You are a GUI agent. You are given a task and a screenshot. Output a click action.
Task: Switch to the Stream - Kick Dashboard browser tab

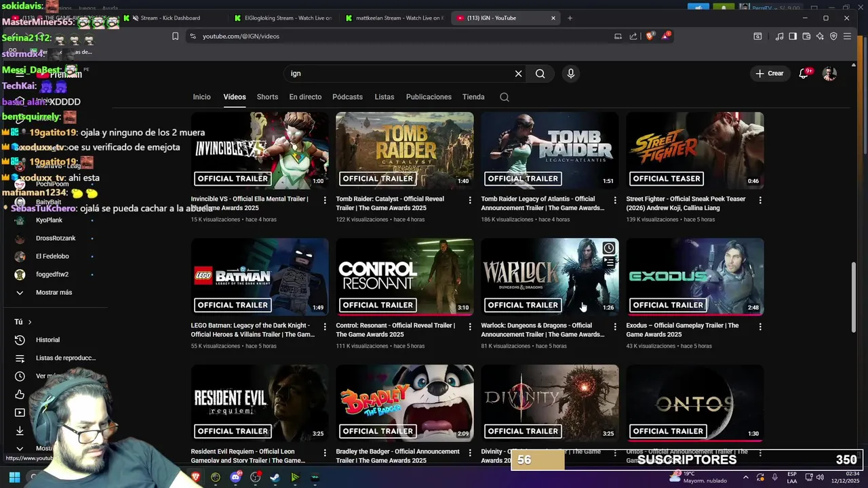click(172, 18)
